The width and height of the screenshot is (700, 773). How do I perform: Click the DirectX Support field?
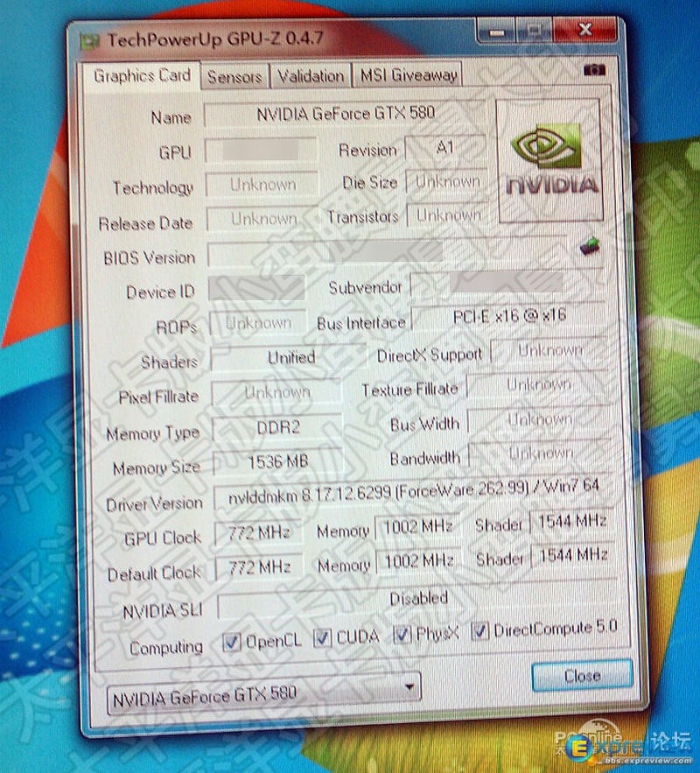(x=549, y=351)
